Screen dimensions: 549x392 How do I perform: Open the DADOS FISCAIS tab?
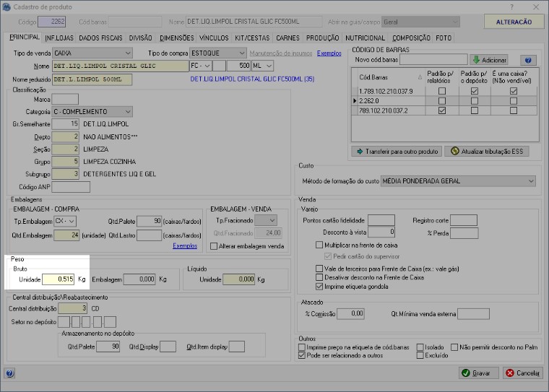tap(100, 38)
